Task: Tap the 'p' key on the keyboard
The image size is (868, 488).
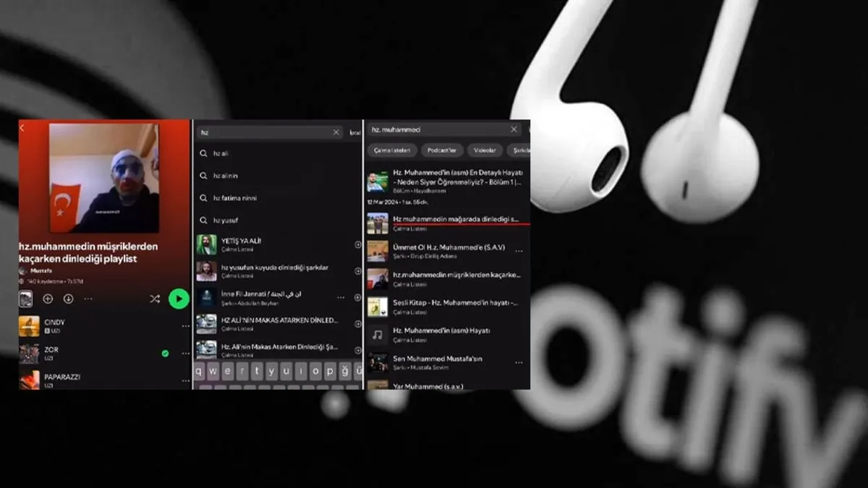Action: point(331,372)
